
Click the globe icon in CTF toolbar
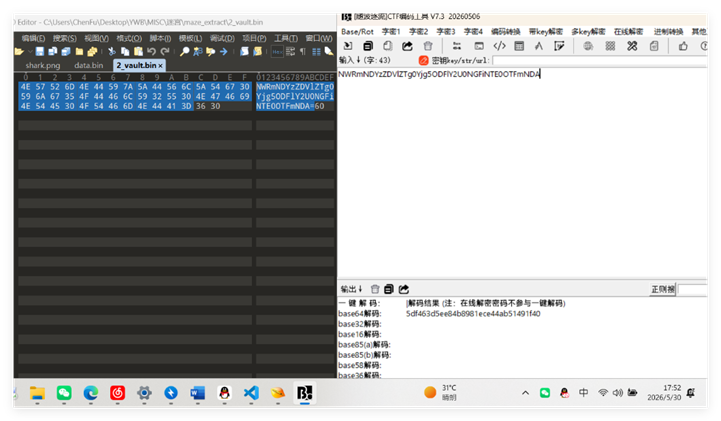click(588, 46)
